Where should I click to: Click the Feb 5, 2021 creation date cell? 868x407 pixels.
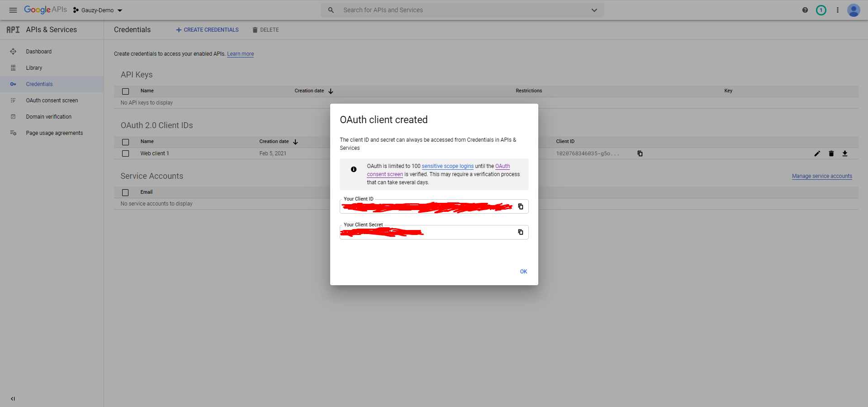click(x=273, y=153)
